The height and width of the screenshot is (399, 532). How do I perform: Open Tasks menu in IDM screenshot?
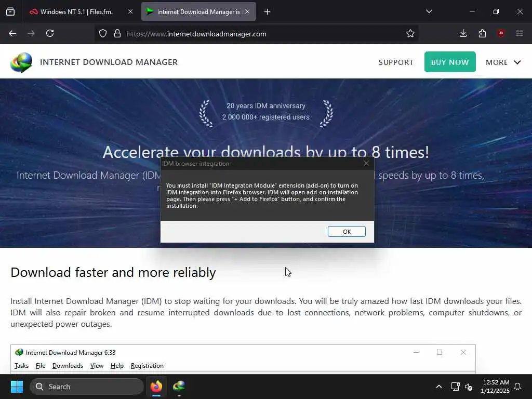click(x=21, y=366)
